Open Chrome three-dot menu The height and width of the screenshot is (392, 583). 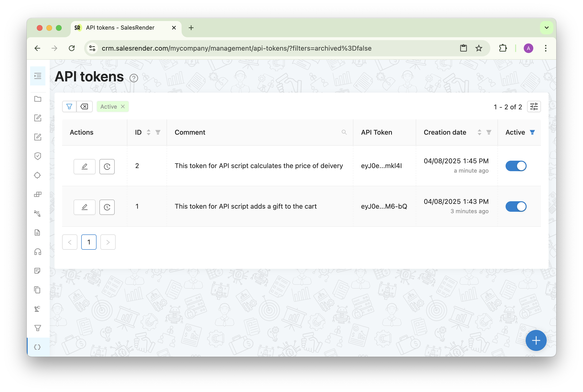point(546,48)
